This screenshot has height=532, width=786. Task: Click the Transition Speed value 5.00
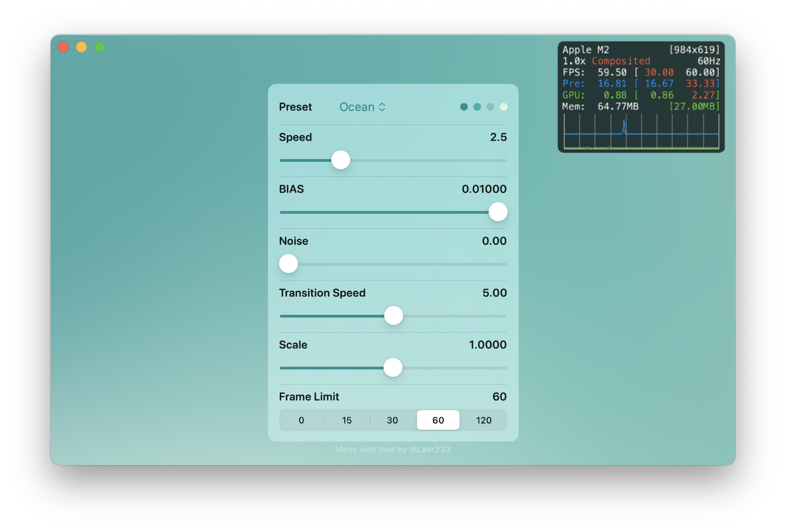coord(495,293)
